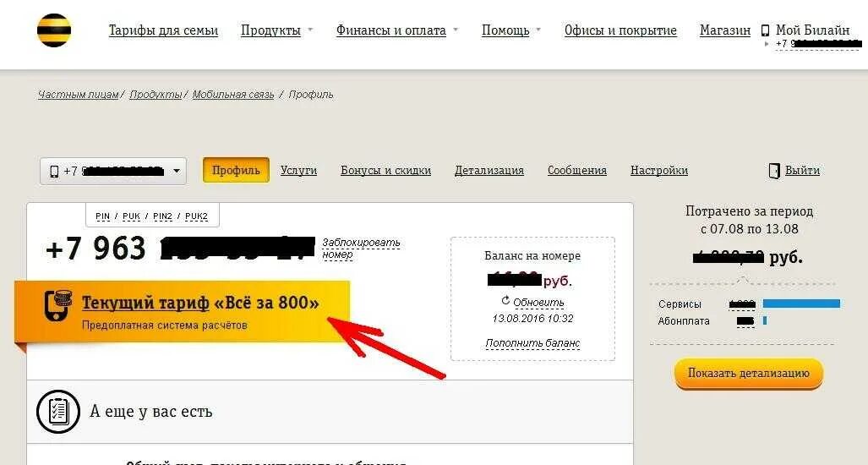
Task: Open the Текущий тариф Всё за 800 link
Action: click(199, 303)
